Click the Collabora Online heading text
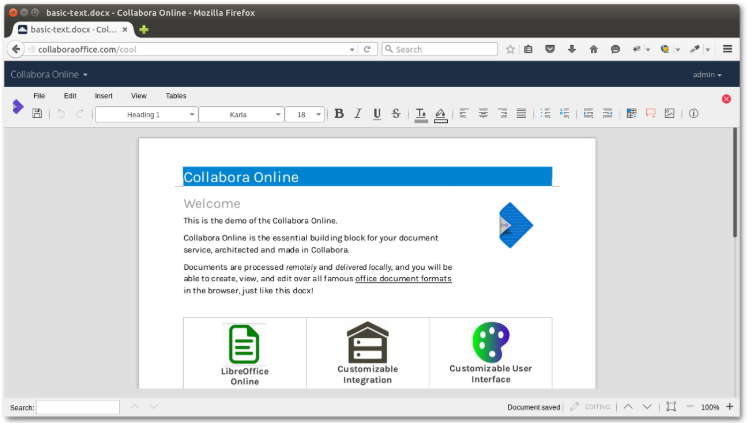 tap(241, 177)
